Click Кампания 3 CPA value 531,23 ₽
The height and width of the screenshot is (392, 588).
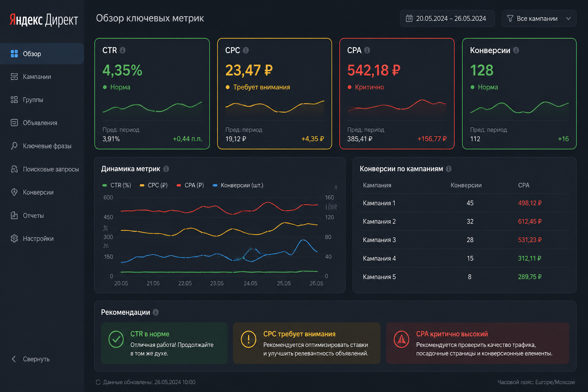click(530, 240)
